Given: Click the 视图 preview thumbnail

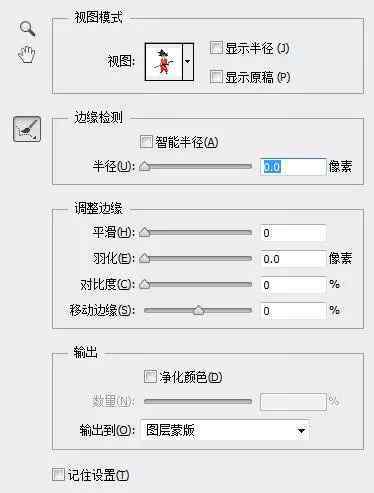Looking at the screenshot, I should 164,62.
